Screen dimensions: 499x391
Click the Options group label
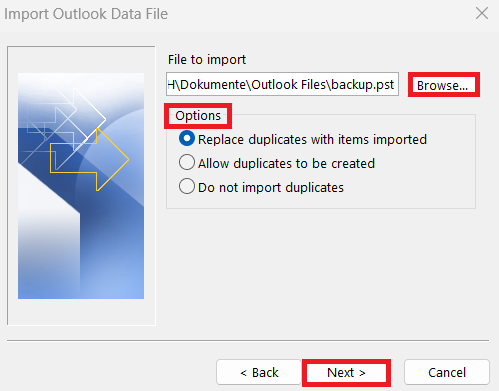(x=198, y=116)
